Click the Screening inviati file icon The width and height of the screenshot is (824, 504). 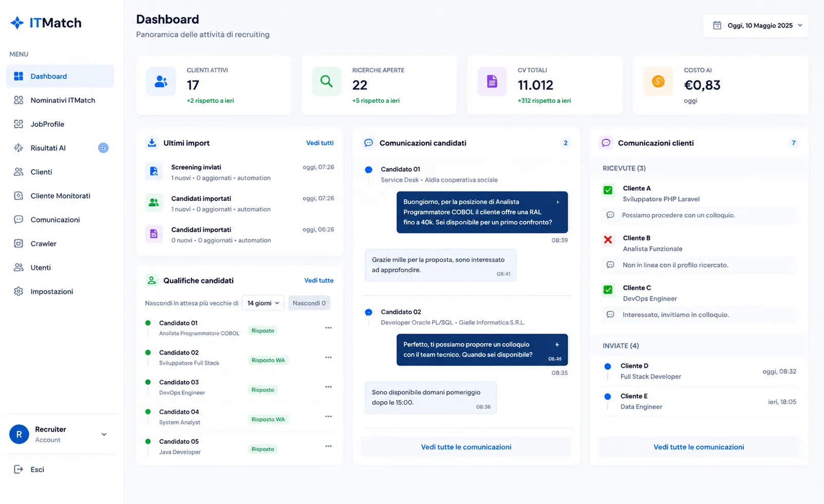[x=154, y=172]
